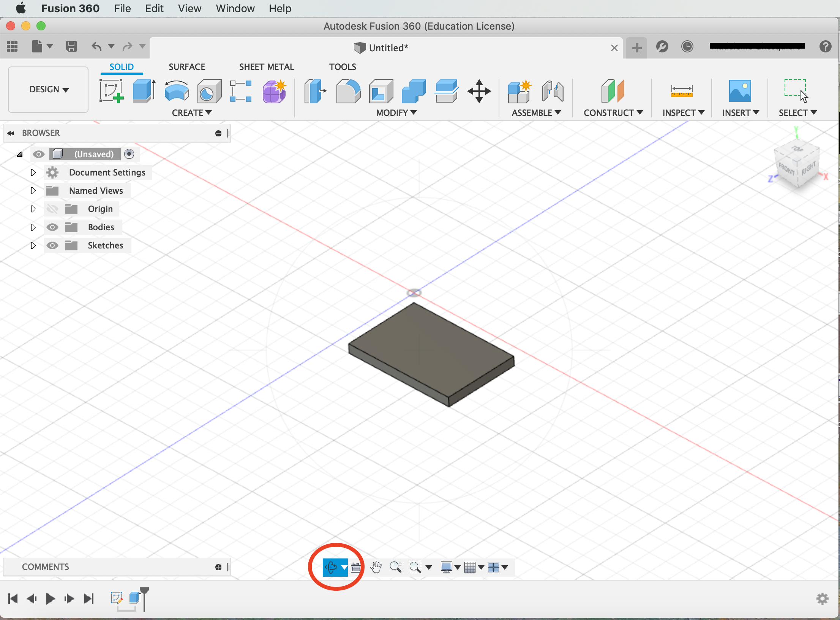Image resolution: width=840 pixels, height=620 pixels.
Task: Open the INSPECT dropdown menu
Action: 684,113
